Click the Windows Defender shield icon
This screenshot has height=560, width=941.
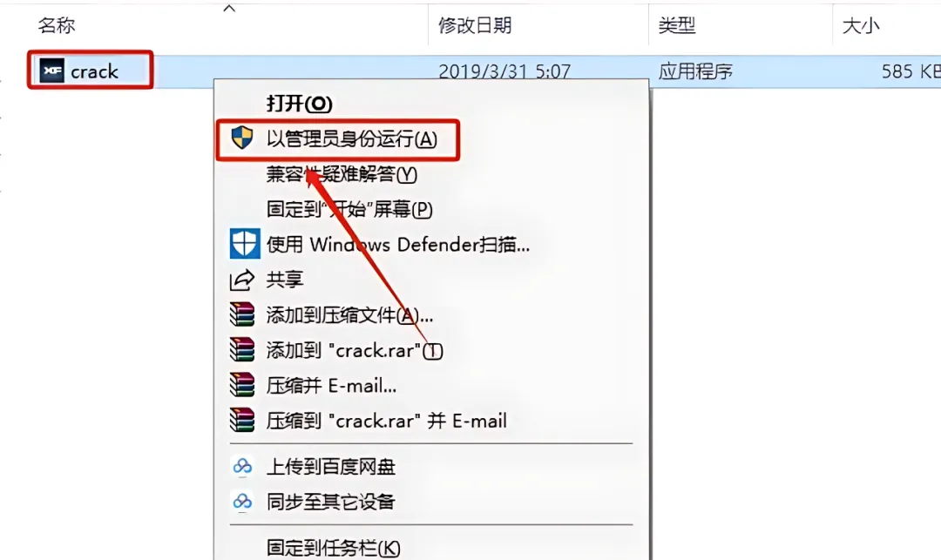(x=245, y=244)
